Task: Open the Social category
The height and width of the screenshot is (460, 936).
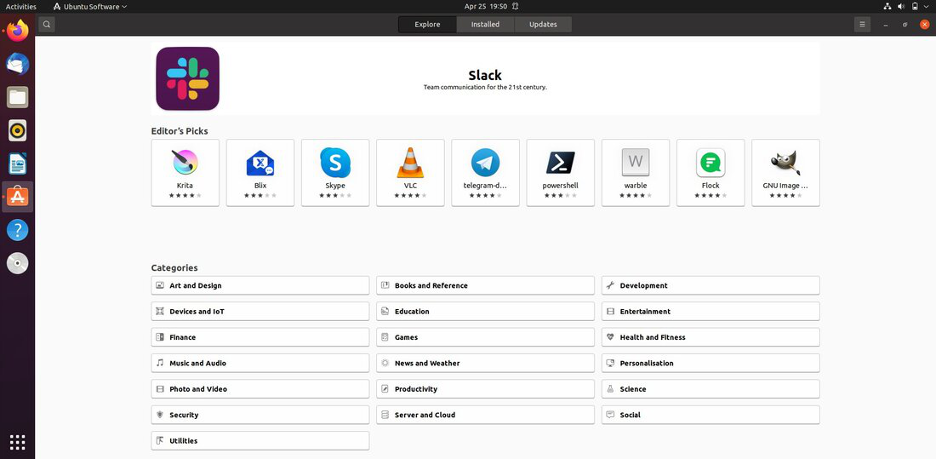Action: click(x=710, y=415)
